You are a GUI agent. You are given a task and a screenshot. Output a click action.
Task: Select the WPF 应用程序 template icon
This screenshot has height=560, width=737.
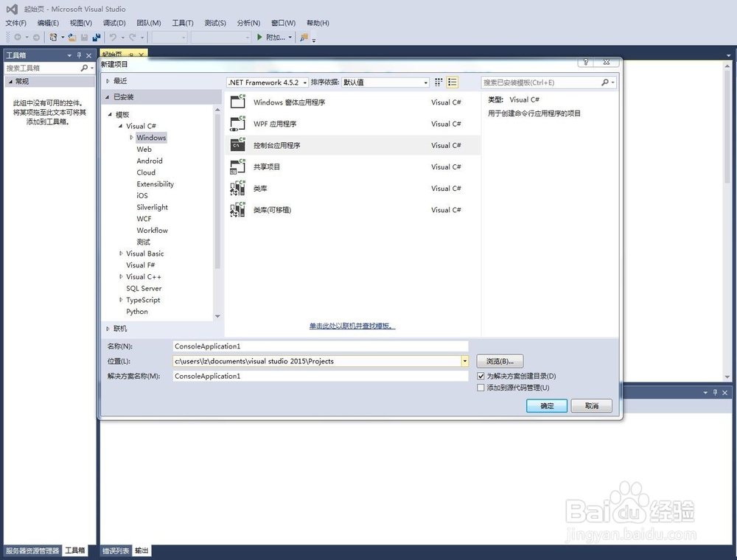tap(238, 124)
